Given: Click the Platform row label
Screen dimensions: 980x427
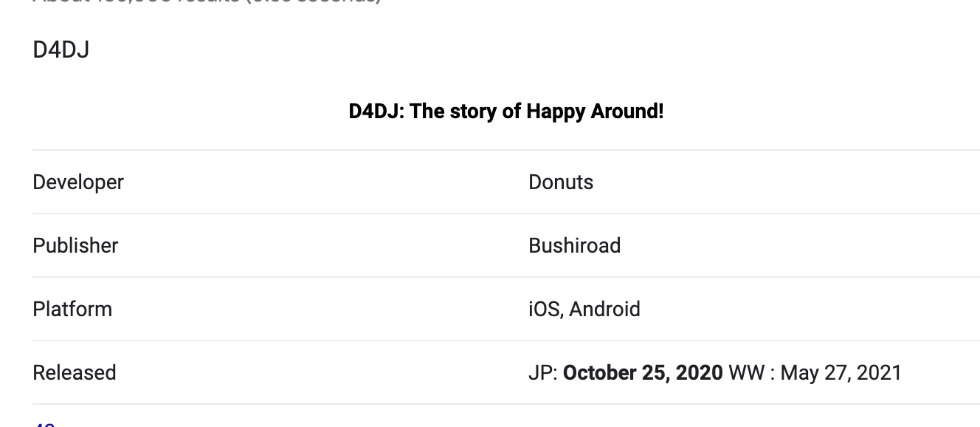Looking at the screenshot, I should pos(72,309).
